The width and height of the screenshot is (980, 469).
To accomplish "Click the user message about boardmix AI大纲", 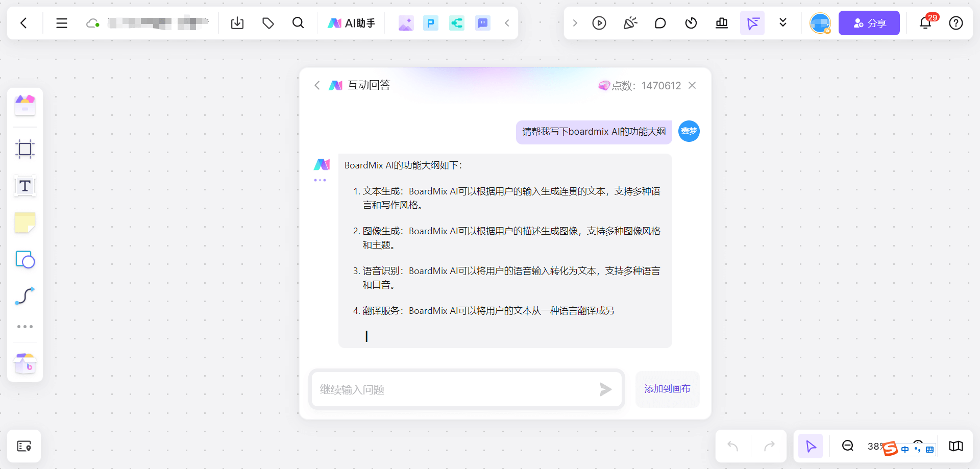I will pos(594,132).
